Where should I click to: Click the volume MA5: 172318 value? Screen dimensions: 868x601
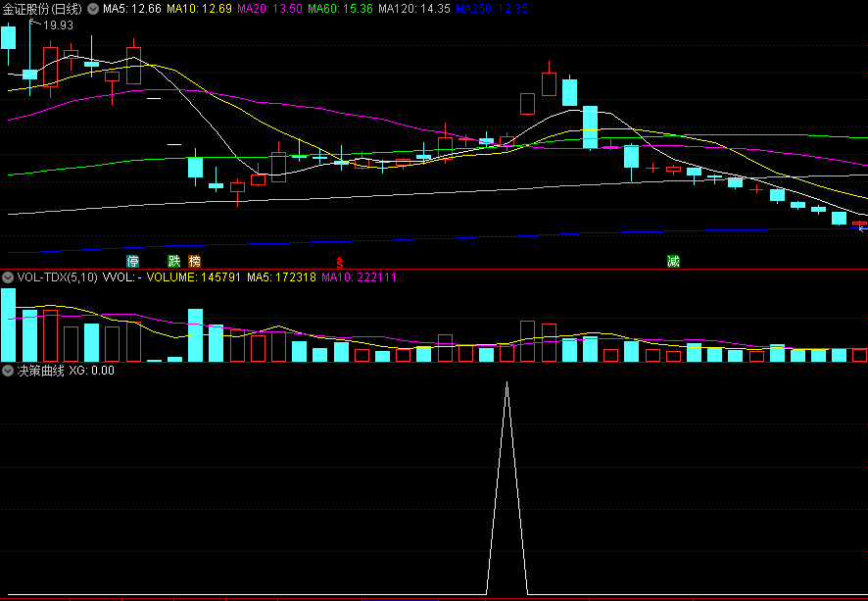click(x=281, y=276)
